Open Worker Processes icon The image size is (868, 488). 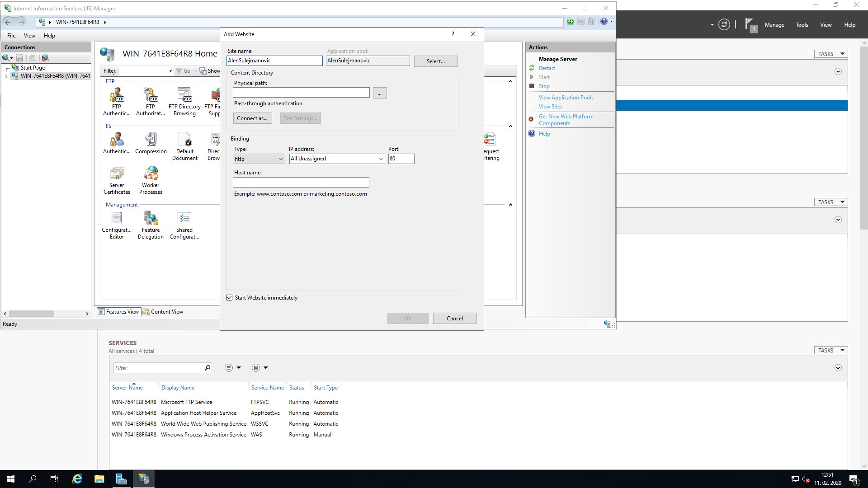(x=151, y=180)
